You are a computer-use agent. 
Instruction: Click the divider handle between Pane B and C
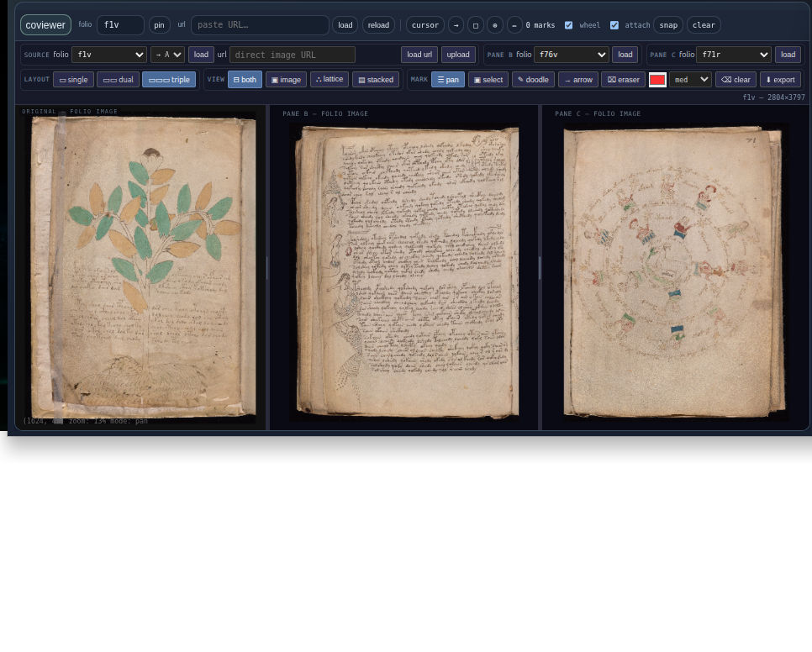[540, 268]
